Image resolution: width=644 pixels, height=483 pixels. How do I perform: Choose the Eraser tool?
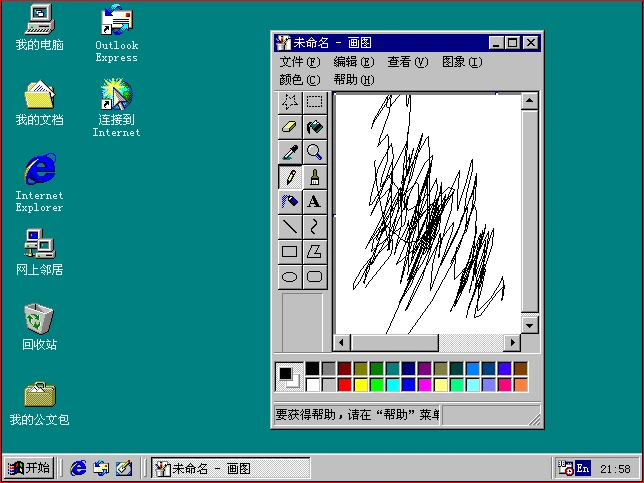(x=290, y=127)
